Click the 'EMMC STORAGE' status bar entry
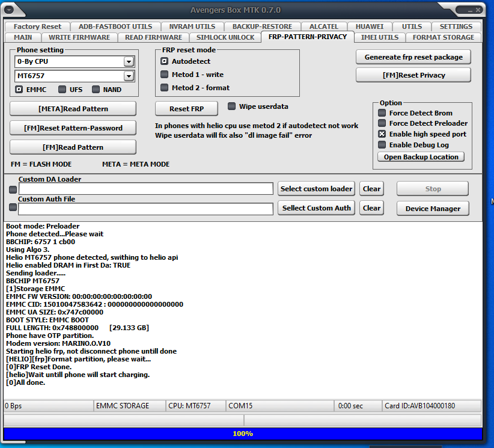This screenshot has height=448, width=494. click(x=129, y=406)
